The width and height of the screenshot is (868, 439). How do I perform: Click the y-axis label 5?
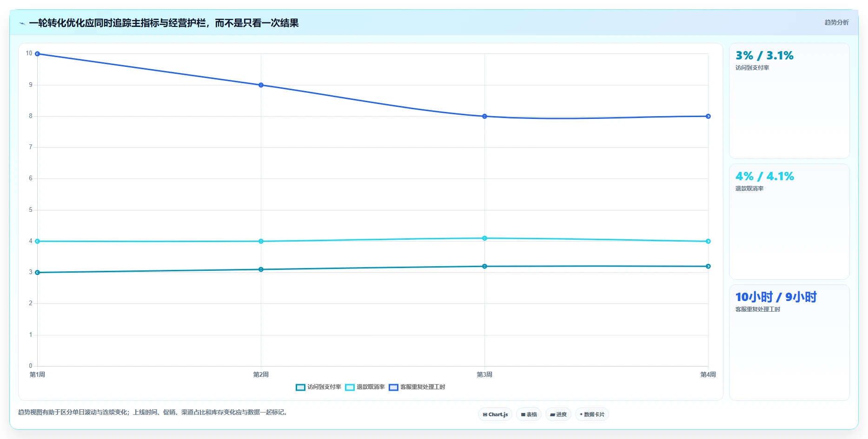point(31,210)
